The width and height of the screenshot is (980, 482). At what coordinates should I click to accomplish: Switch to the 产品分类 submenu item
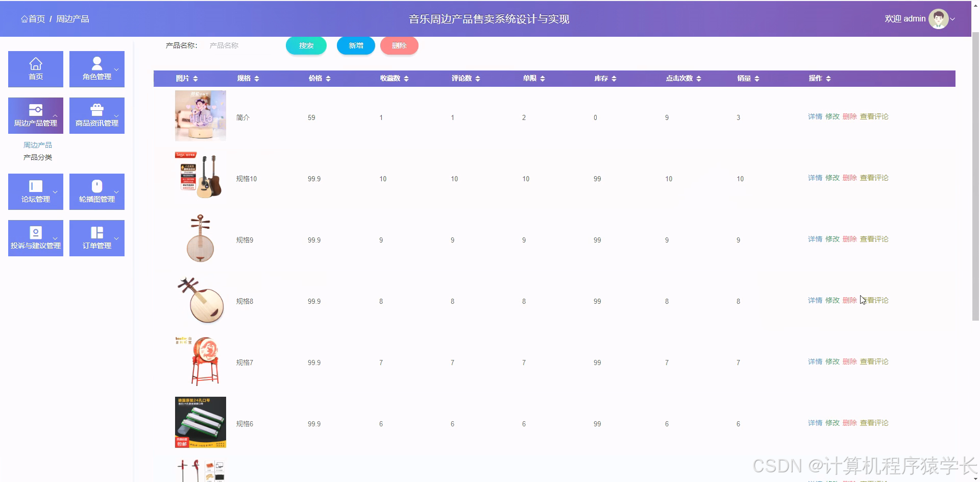[37, 157]
